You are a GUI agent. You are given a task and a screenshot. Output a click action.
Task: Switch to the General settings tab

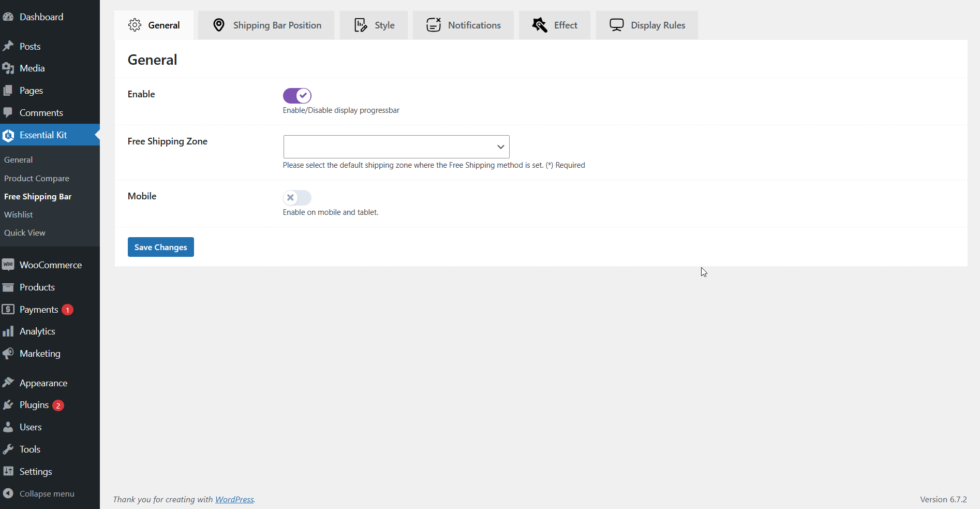click(x=154, y=25)
